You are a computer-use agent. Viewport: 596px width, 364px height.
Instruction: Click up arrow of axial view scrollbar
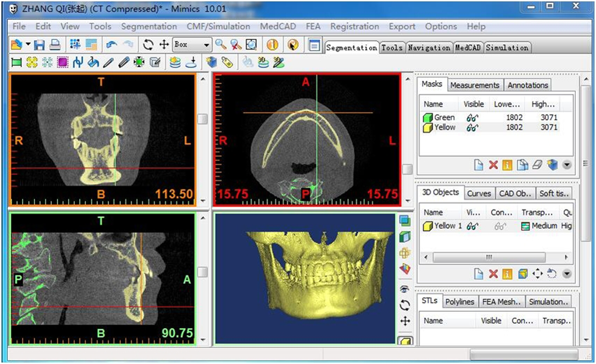point(407,79)
